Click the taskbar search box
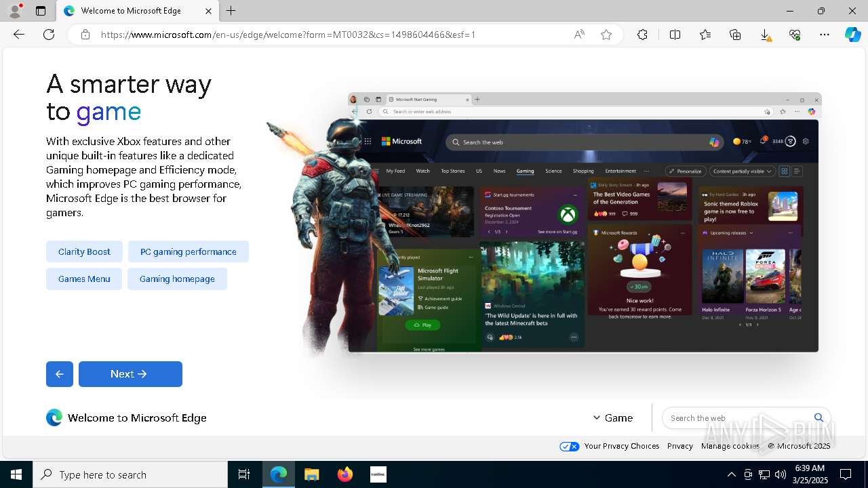The height and width of the screenshot is (488, 868). click(x=130, y=474)
